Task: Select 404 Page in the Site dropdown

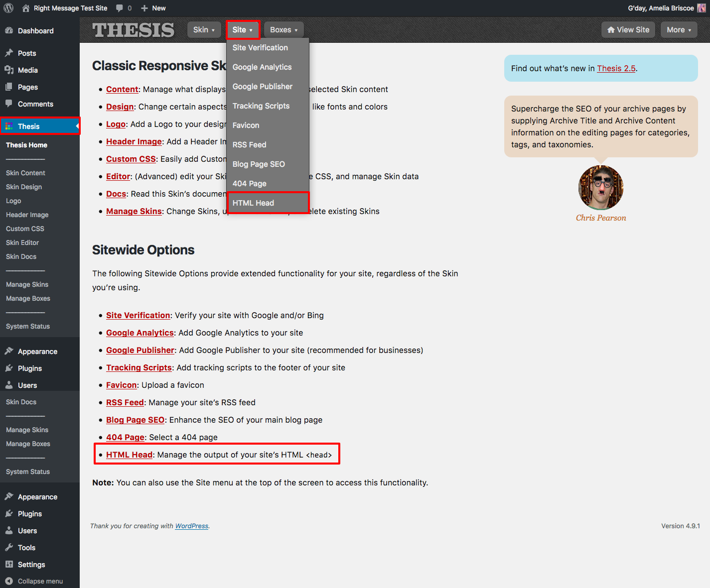Action: click(268, 183)
